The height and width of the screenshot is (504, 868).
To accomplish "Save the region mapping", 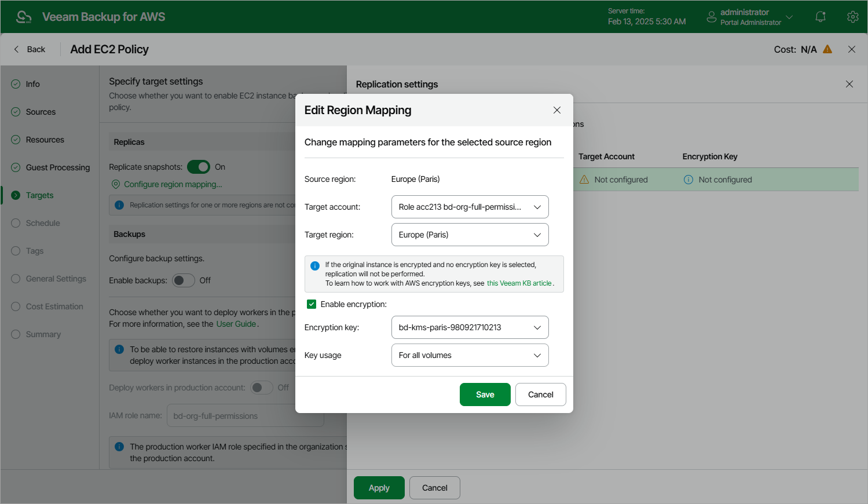I will [x=485, y=395].
